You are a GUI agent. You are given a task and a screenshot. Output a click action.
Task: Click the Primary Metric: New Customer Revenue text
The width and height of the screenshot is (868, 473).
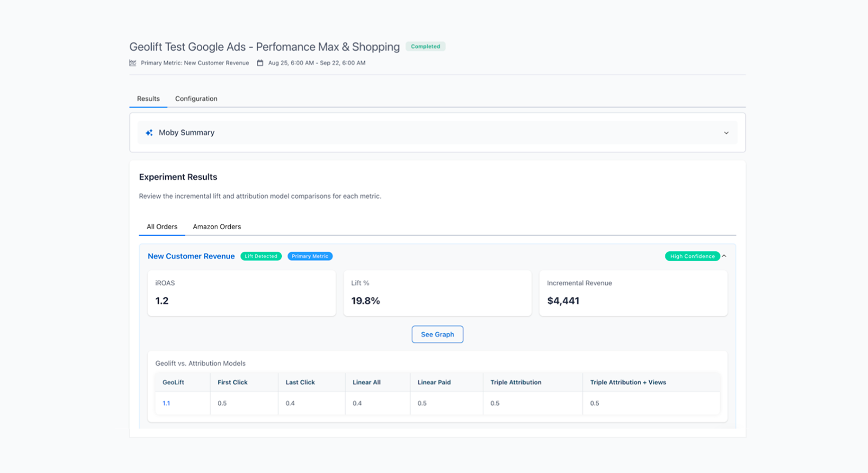point(195,63)
